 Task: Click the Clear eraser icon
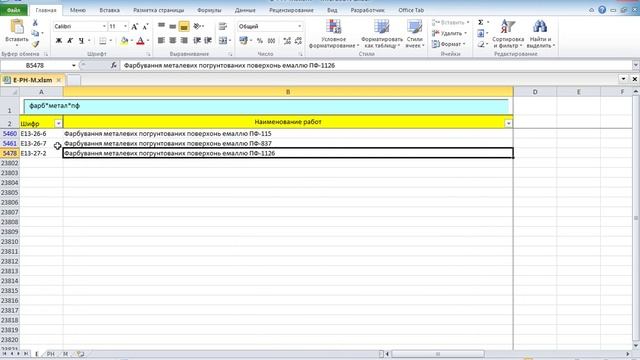pos(481,44)
